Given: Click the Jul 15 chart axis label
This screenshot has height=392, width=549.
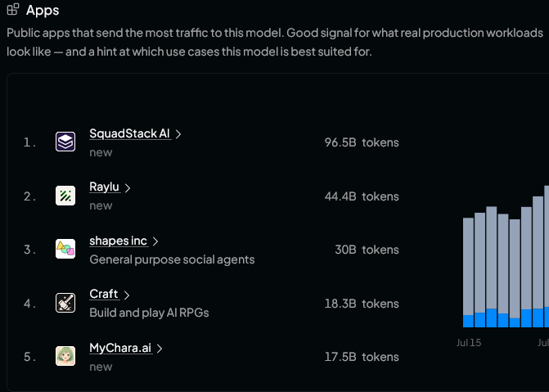Looking at the screenshot, I should [469, 343].
